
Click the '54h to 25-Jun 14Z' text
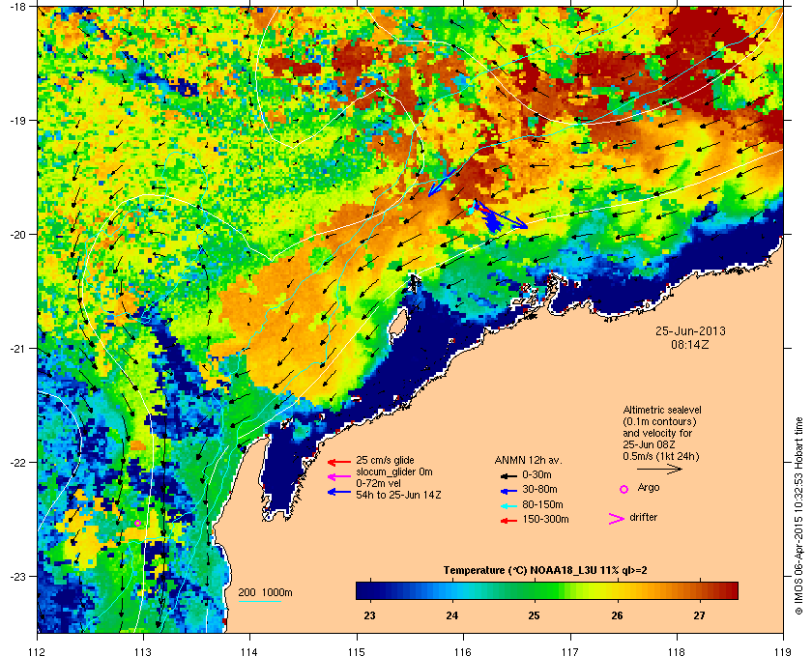click(398, 495)
